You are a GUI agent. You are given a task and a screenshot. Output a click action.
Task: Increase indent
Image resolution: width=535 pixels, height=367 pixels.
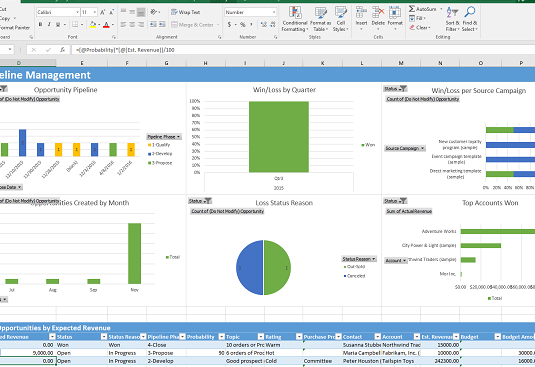point(162,25)
